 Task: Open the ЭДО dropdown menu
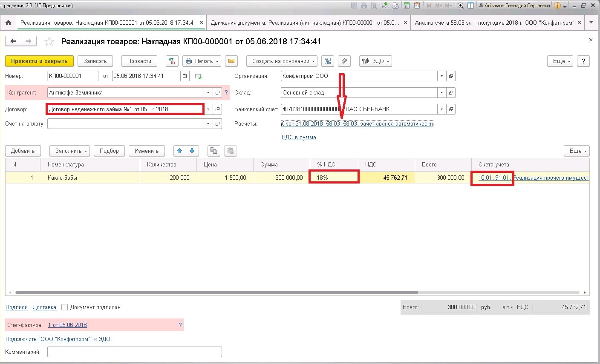pos(375,61)
